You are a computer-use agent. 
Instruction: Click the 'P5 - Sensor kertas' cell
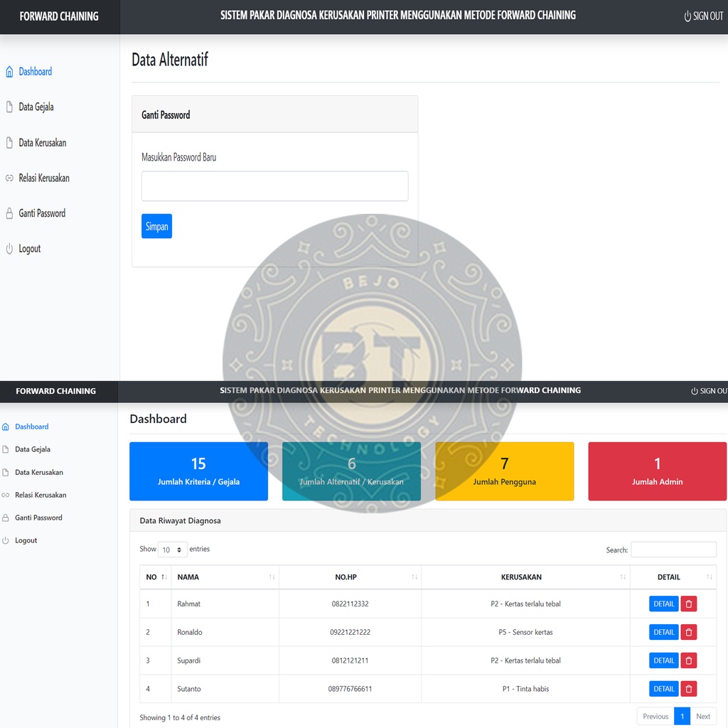(525, 632)
